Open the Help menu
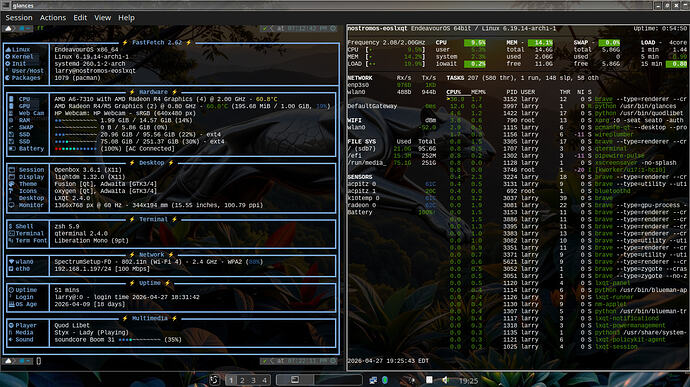 [x=126, y=18]
